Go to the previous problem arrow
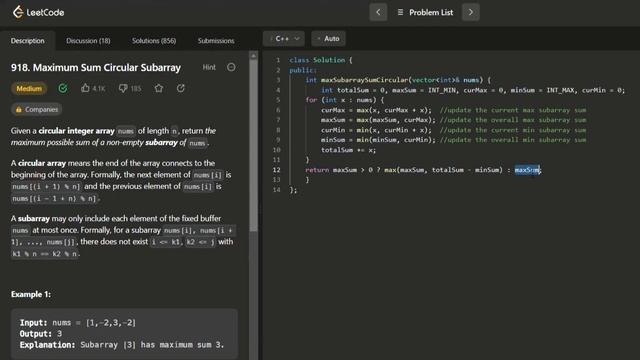640x360 pixels. (x=378, y=12)
